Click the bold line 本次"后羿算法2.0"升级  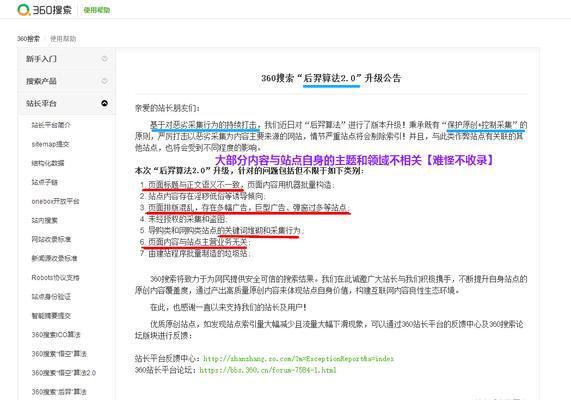tap(249, 170)
